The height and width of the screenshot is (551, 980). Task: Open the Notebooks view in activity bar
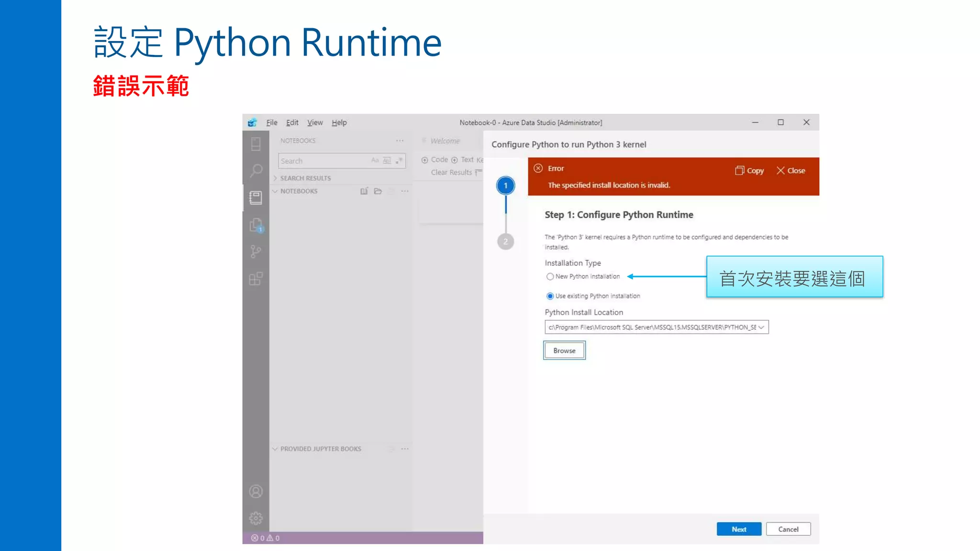pos(256,198)
